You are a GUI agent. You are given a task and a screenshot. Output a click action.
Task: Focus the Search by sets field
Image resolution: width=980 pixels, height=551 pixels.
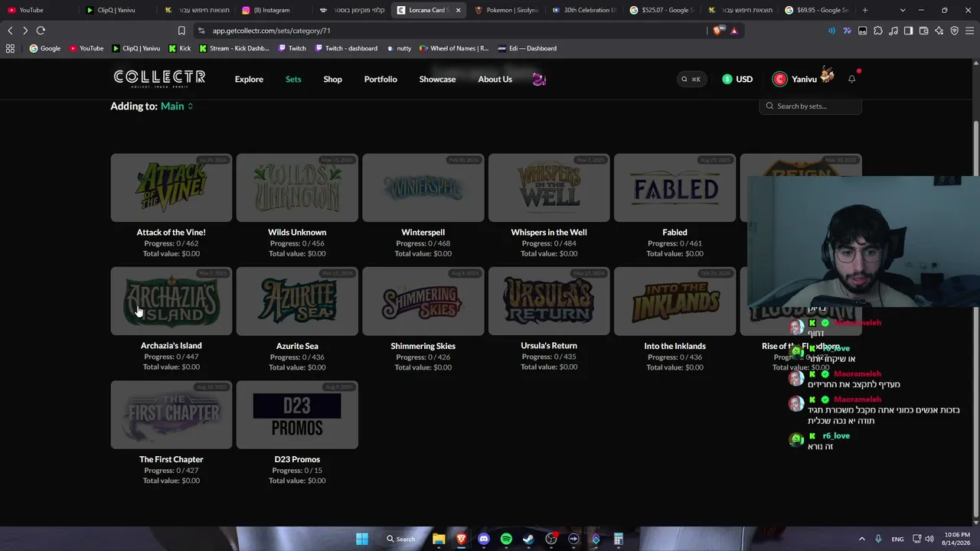[x=811, y=106]
